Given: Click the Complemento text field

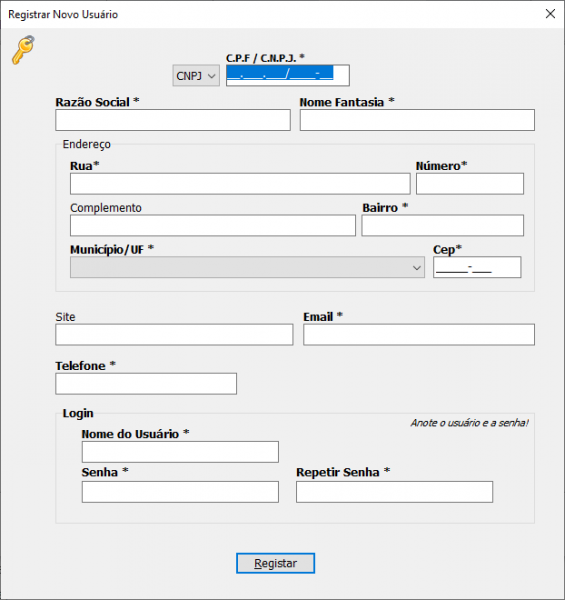Looking at the screenshot, I should tap(213, 225).
